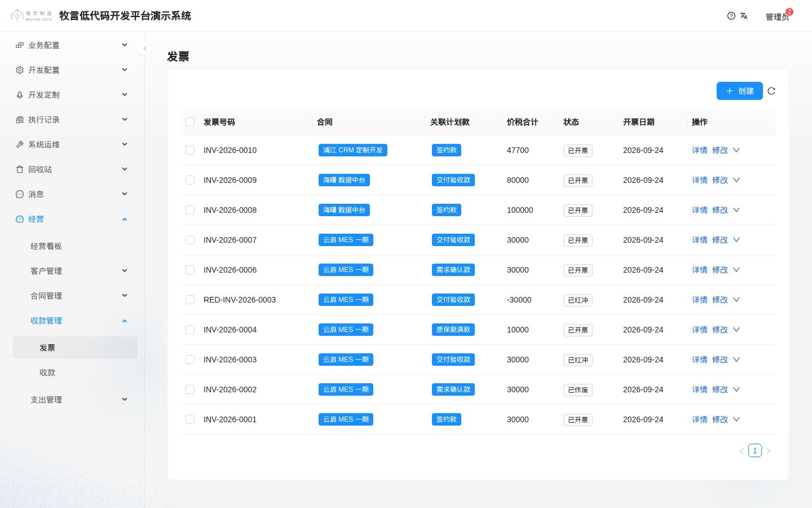Tick the INV-2026-0004 row checkbox
The height and width of the screenshot is (508, 812).
(190, 330)
